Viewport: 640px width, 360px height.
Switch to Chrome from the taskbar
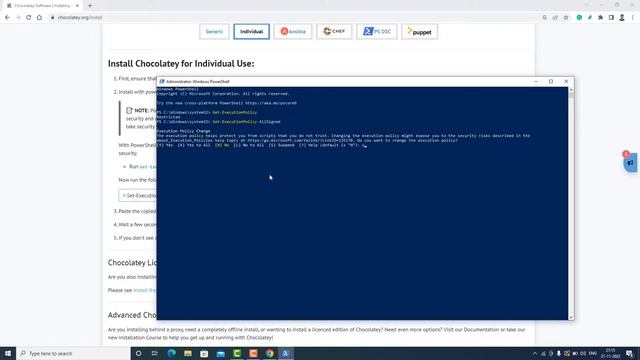click(x=269, y=353)
